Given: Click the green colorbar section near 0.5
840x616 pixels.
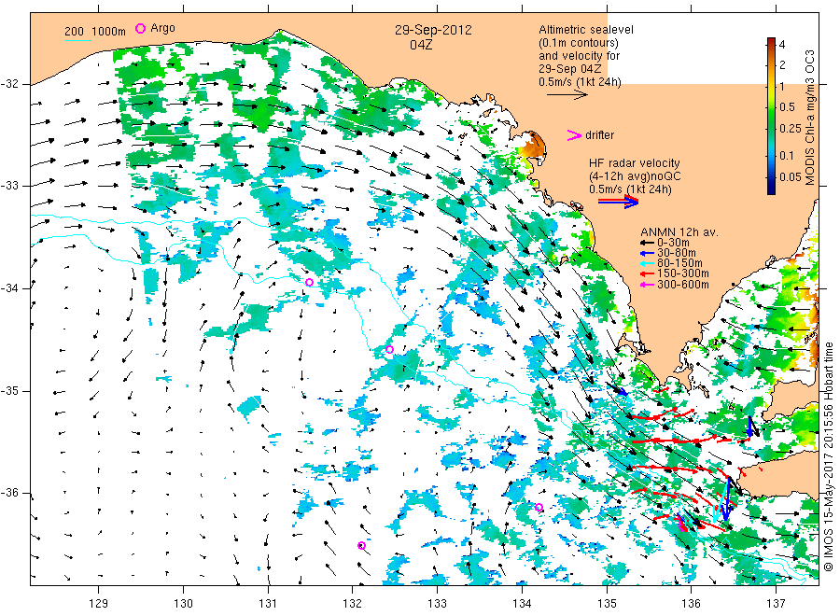Looking at the screenshot, I should point(771,107).
